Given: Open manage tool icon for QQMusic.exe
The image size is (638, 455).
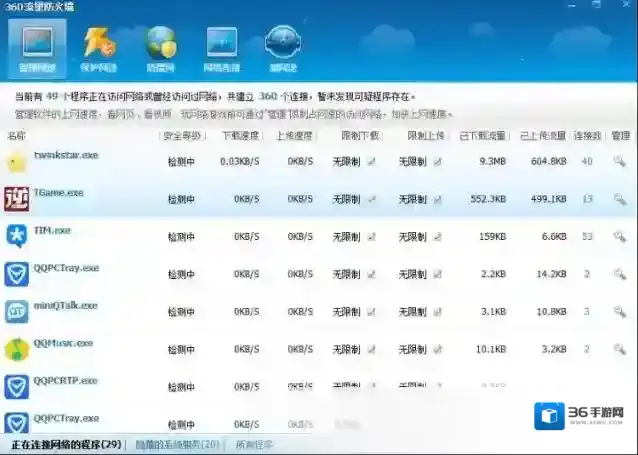Looking at the screenshot, I should (620, 349).
